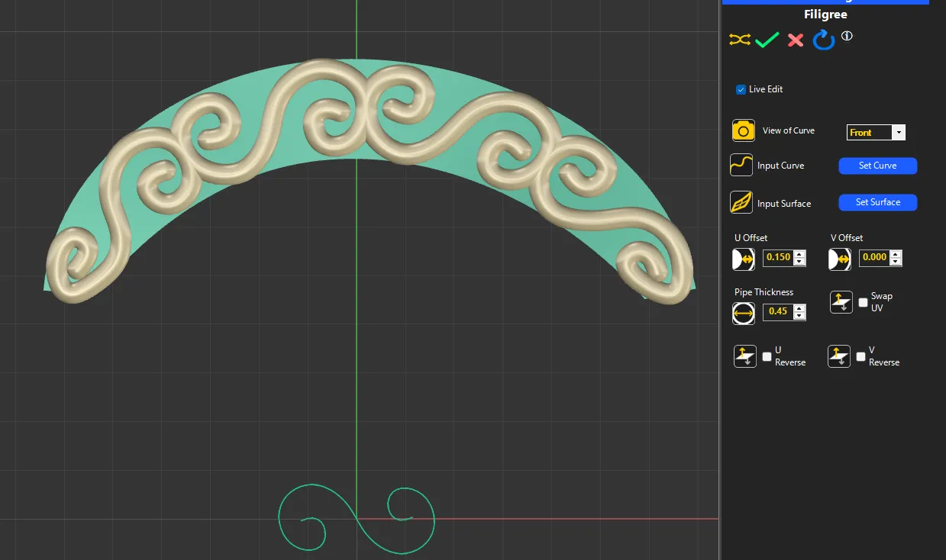Image resolution: width=946 pixels, height=560 pixels.
Task: Enable the Swap UV checkbox
Action: 863,302
